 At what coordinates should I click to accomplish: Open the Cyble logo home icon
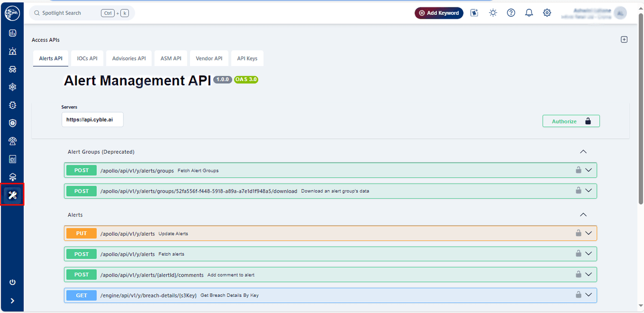pyautogui.click(x=12, y=12)
